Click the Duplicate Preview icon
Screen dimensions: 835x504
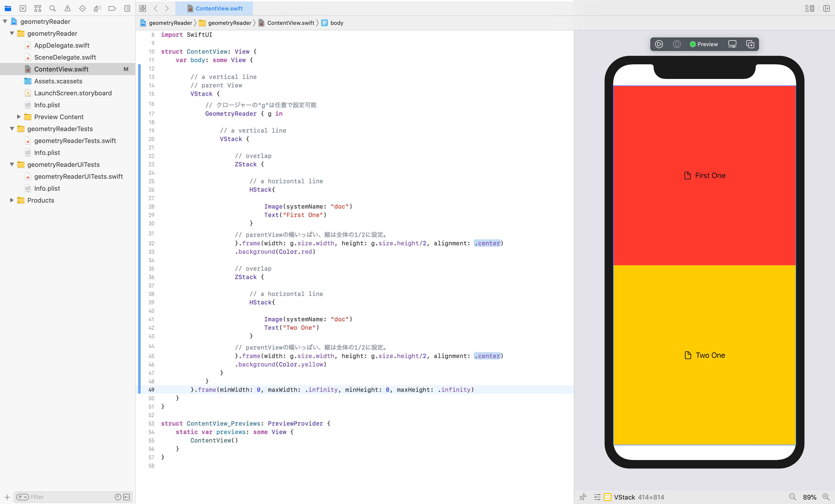click(x=750, y=44)
